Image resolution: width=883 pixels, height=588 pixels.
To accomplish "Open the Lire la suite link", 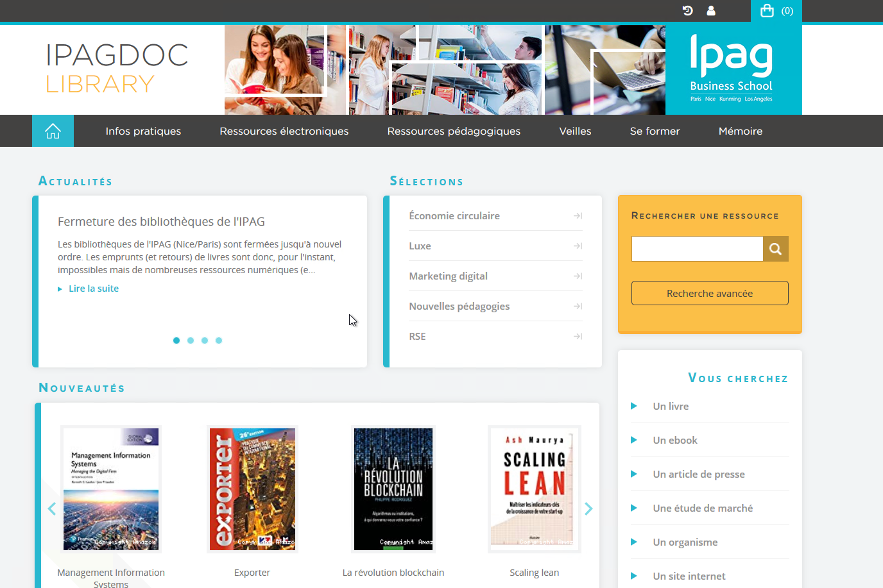I will [x=94, y=289].
